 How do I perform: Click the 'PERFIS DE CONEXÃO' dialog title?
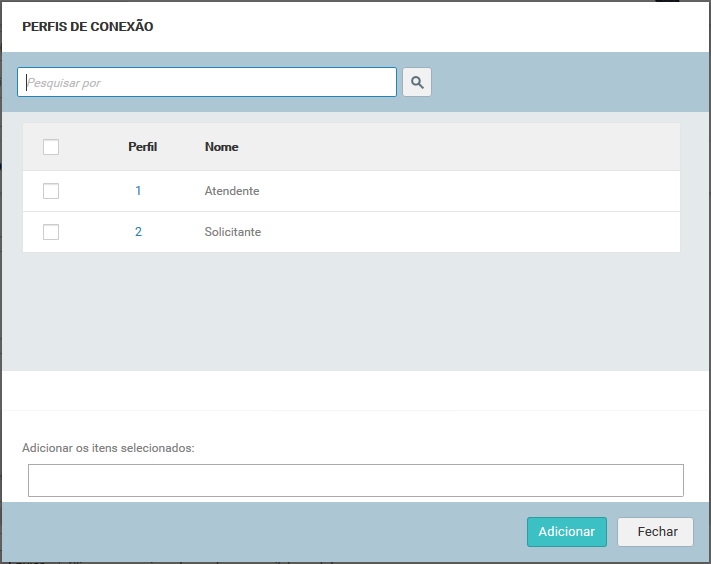pos(88,27)
